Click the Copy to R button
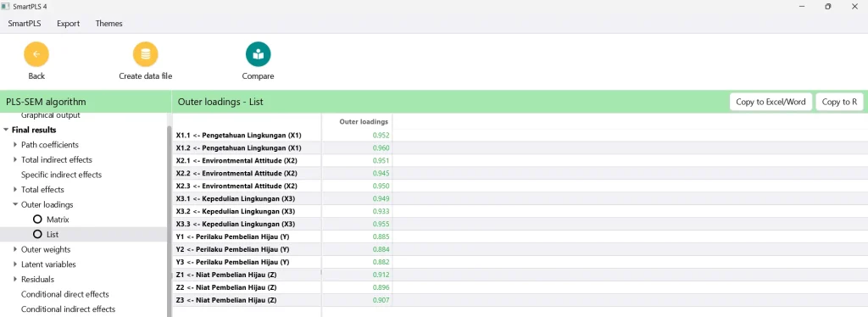Image resolution: width=868 pixels, height=317 pixels. click(839, 102)
